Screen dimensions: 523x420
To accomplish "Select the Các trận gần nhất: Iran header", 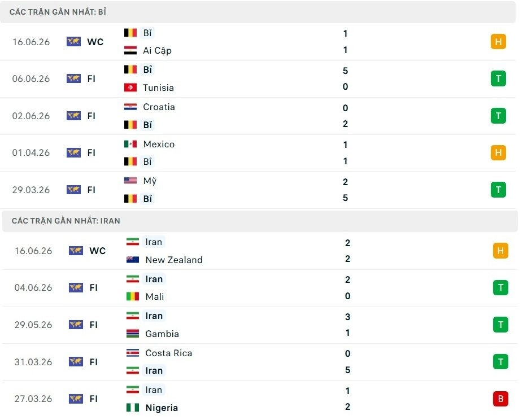I will [x=260, y=221].
